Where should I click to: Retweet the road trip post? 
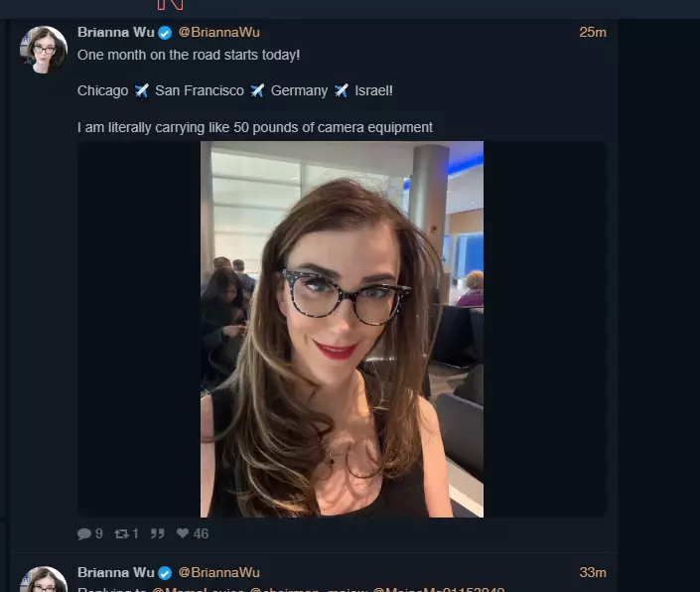click(121, 533)
